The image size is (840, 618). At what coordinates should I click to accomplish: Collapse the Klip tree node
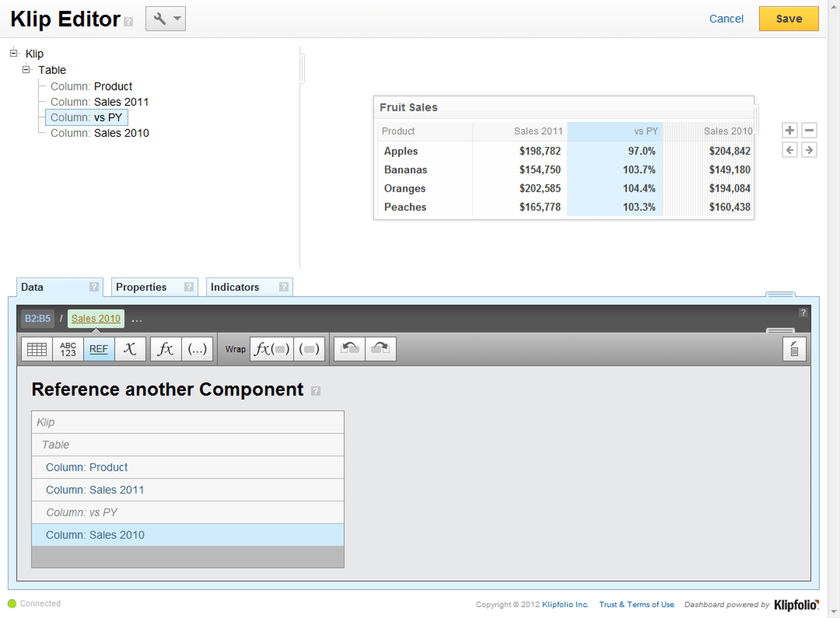tap(14, 53)
